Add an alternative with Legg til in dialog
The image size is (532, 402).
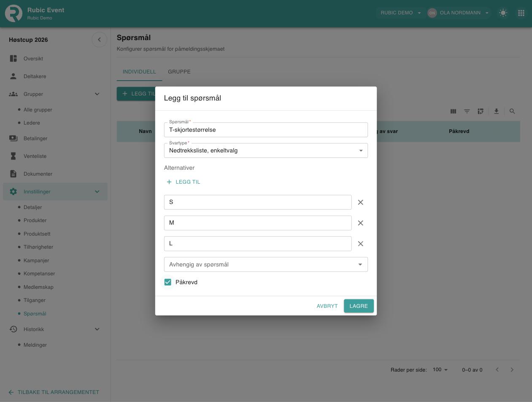click(184, 182)
